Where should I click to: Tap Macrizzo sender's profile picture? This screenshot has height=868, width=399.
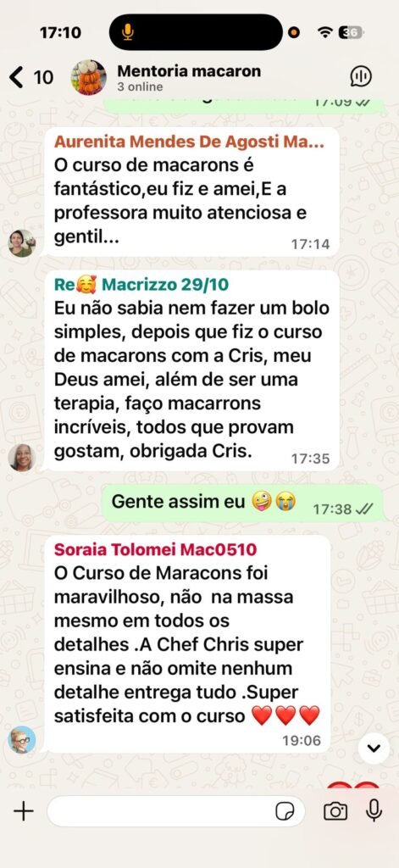(x=22, y=457)
